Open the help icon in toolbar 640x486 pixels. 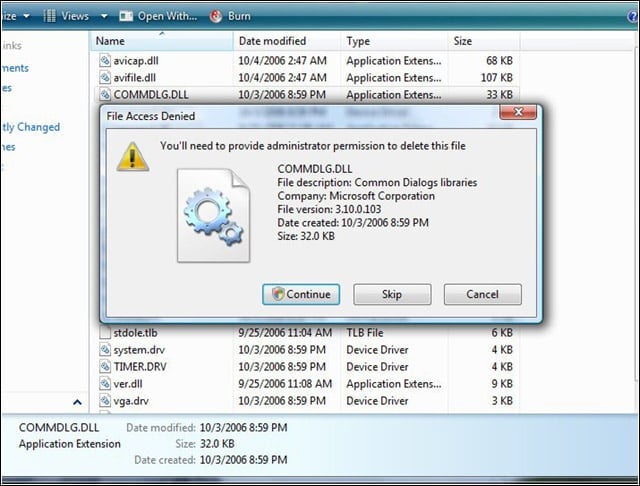click(633, 16)
